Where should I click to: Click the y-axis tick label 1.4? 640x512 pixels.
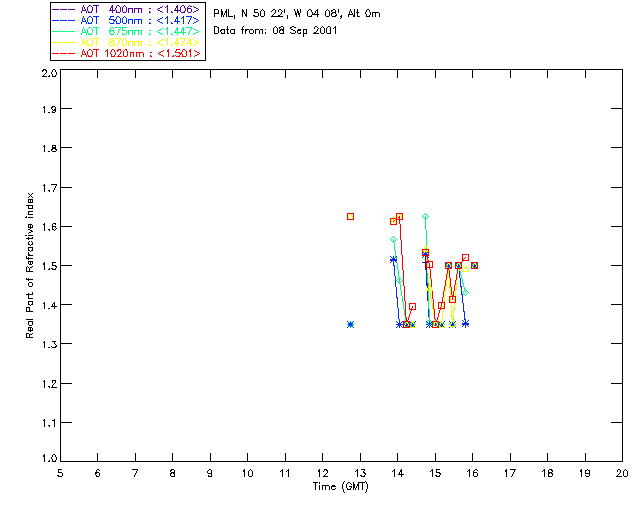[x=49, y=305]
